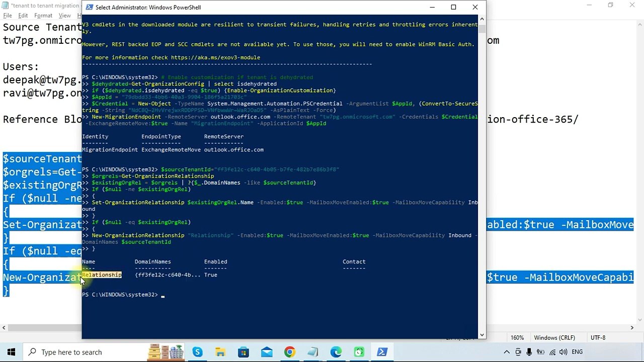Screen dimensions: 644x362
Task: Click the UTF-8 encoding status entry
Action: (598, 338)
